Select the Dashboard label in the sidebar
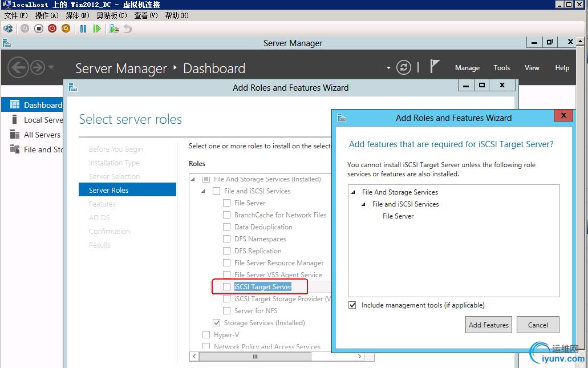588x368 pixels. [43, 105]
